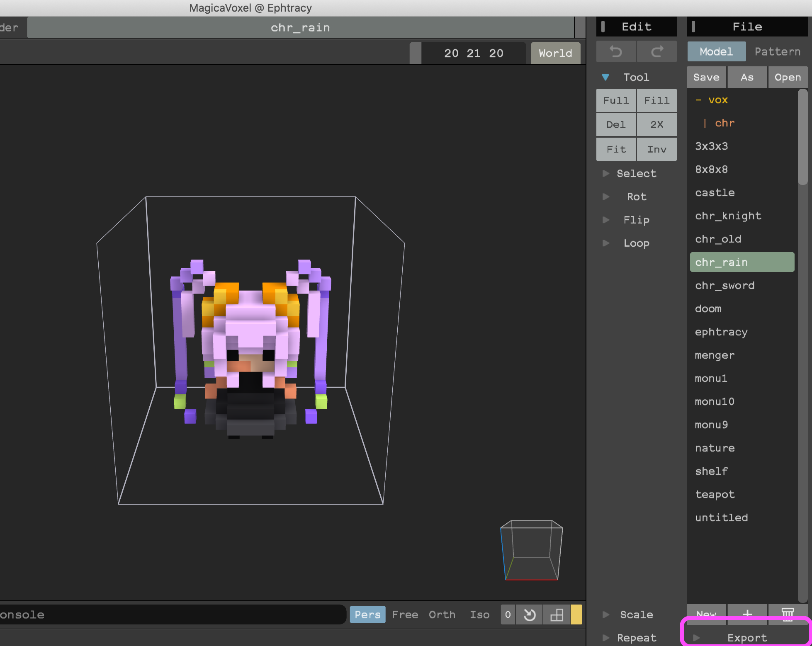The height and width of the screenshot is (646, 812).
Task: Enable Iso camera mode
Action: pyautogui.click(x=480, y=614)
